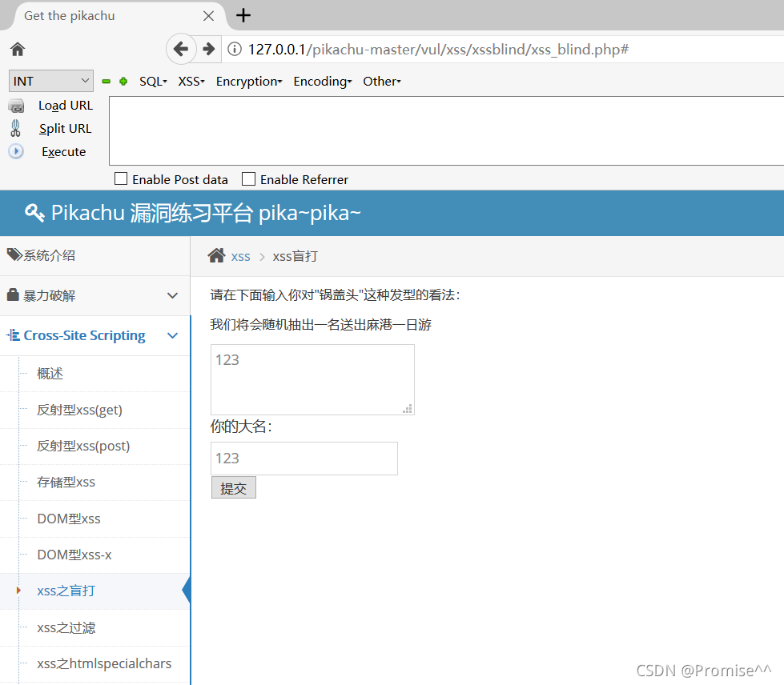This screenshot has width=784, height=685.
Task: Click the 提交 submit button
Action: pos(234,487)
